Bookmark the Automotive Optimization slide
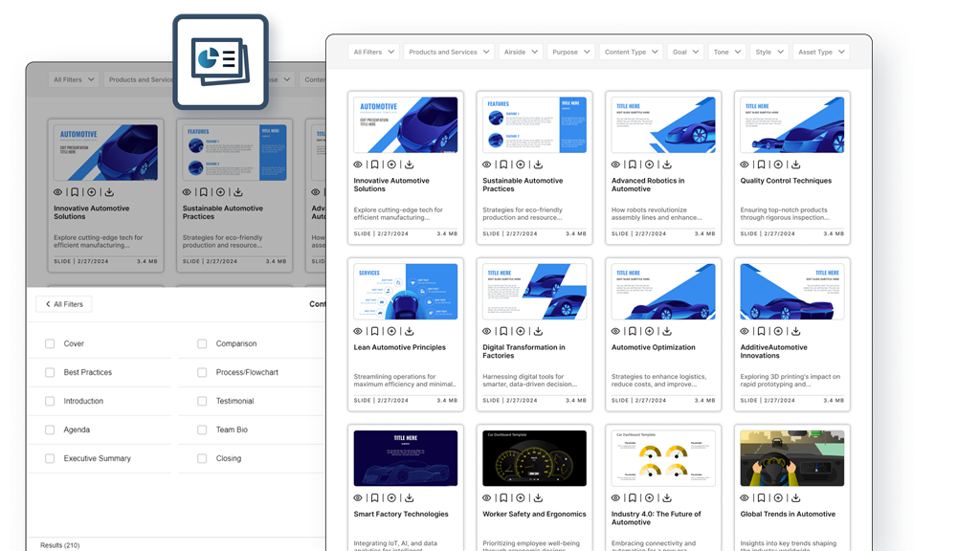Viewport: 980px width, 551px height. pyautogui.click(x=633, y=332)
